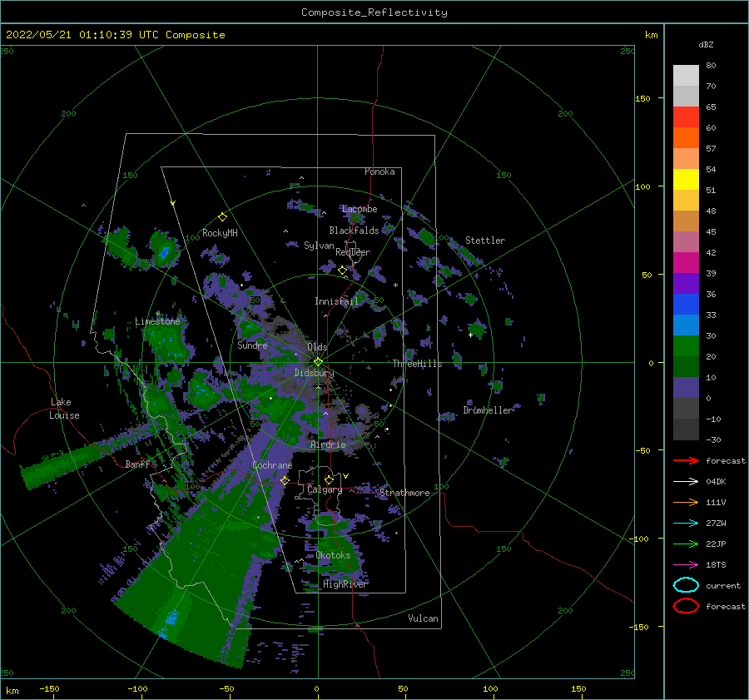Select the yellow diamond marker under Cochrane
This screenshot has width=749, height=700.
(285, 480)
